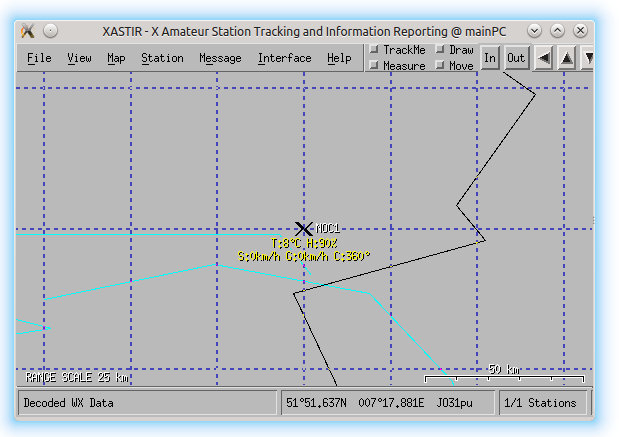Open the Map menu
The image size is (619, 437).
[116, 58]
